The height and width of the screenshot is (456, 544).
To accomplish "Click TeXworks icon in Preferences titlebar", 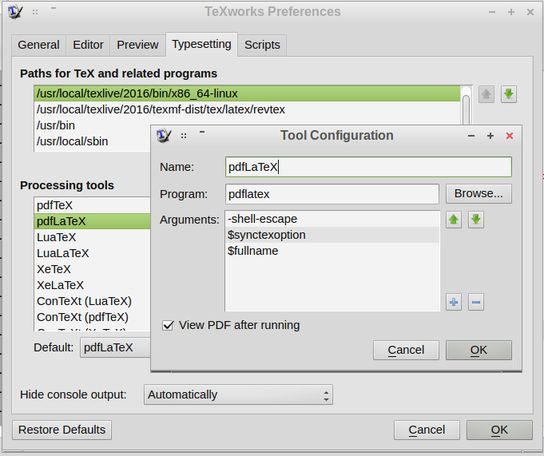I will click(15, 12).
